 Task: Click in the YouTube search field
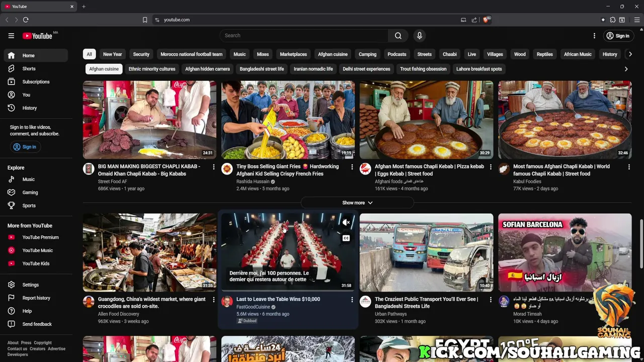tap(304, 36)
